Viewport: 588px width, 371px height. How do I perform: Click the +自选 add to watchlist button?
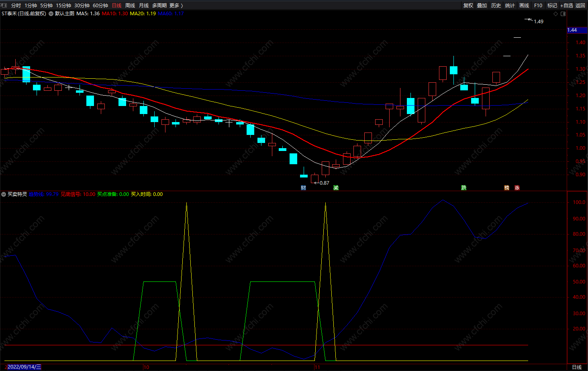pyautogui.click(x=567, y=5)
